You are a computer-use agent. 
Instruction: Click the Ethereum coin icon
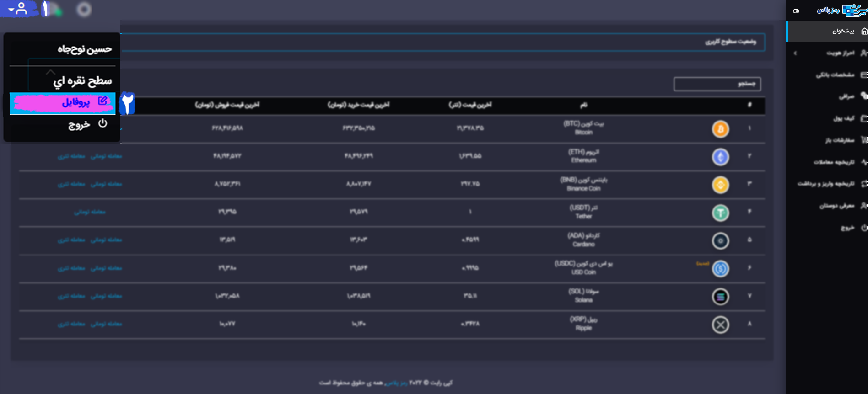point(720,157)
